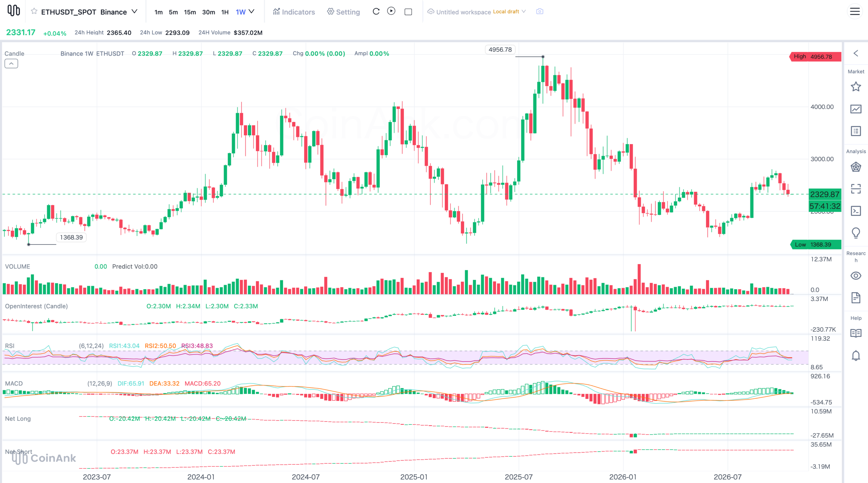The height and width of the screenshot is (483, 868).
Task: Open the Analysis pentagon radar icon
Action: (x=856, y=167)
